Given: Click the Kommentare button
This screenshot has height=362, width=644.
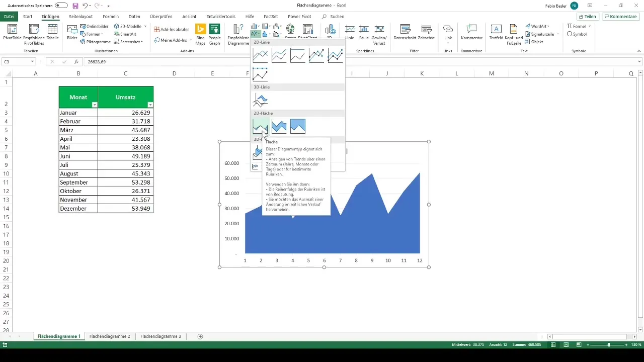Looking at the screenshot, I should pos(621,17).
